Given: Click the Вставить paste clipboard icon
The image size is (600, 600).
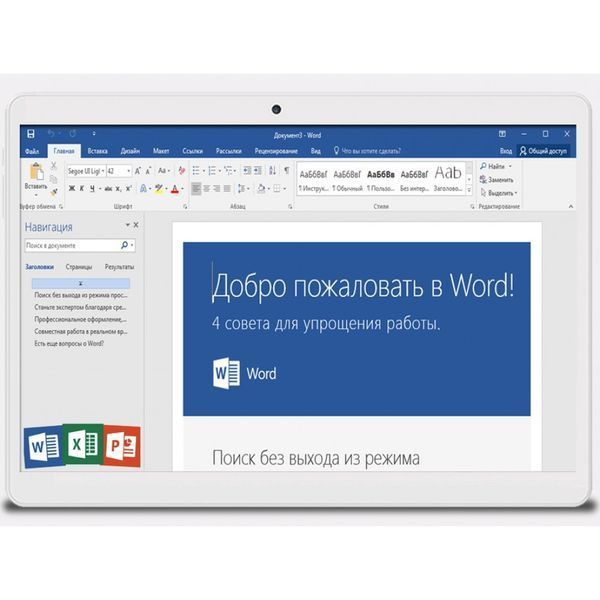Looking at the screenshot, I should tap(36, 171).
